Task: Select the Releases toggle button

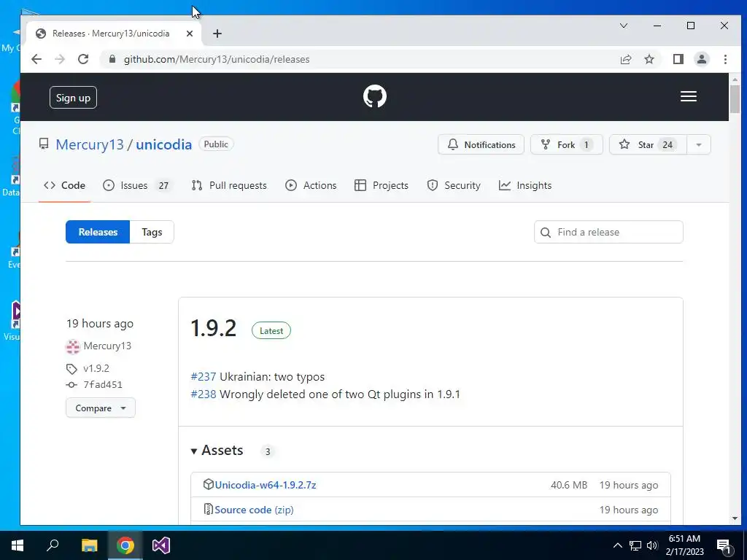Action: [98, 232]
